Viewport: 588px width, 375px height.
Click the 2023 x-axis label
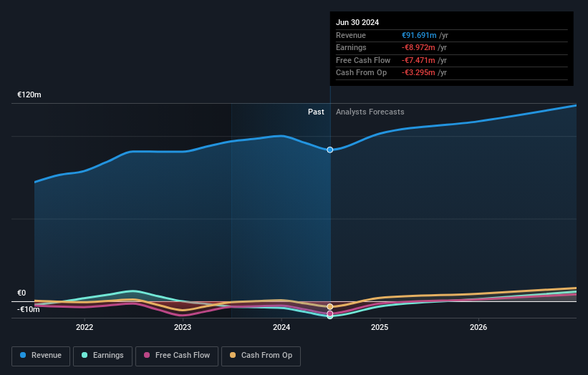click(x=183, y=328)
